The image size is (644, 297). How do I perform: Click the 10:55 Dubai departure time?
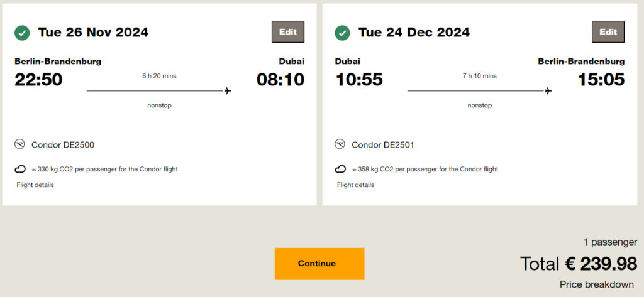358,80
